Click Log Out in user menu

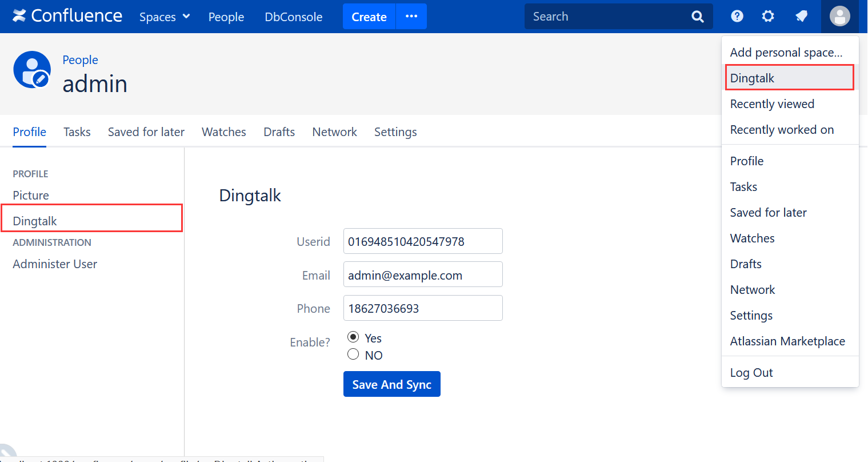pyautogui.click(x=790, y=373)
